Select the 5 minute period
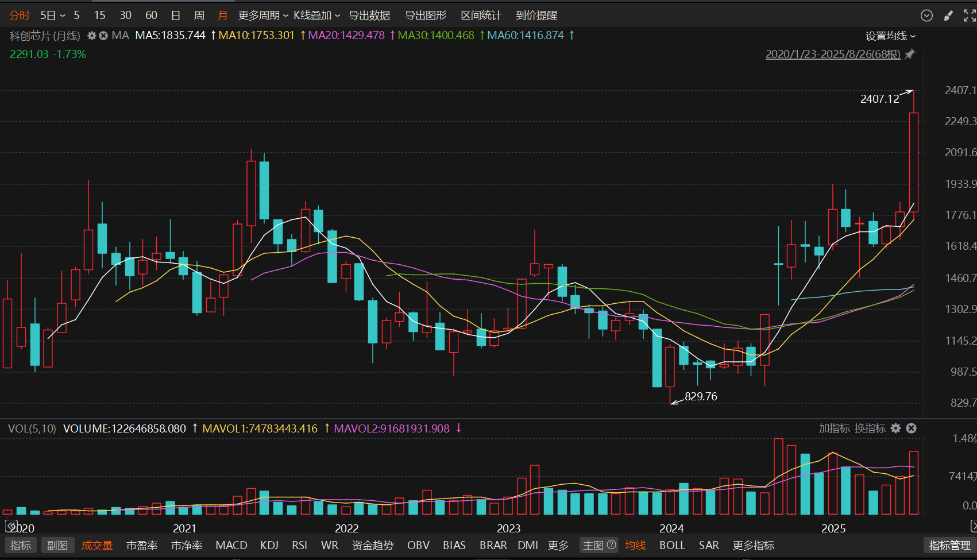The height and width of the screenshot is (560, 977). (x=76, y=16)
